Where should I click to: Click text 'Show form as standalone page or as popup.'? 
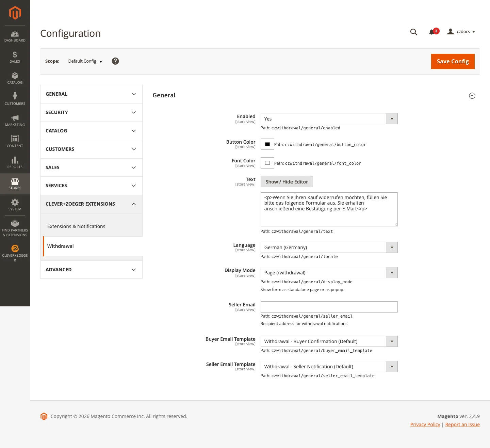[x=302, y=290]
